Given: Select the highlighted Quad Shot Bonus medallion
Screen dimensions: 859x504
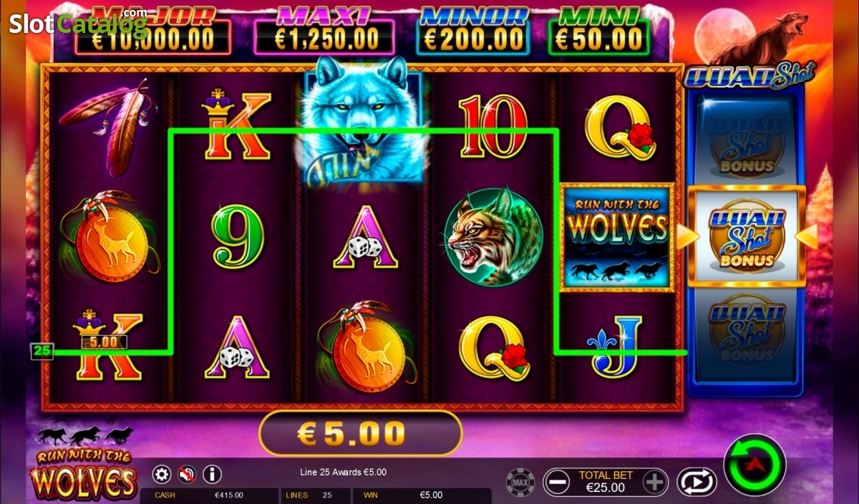Looking at the screenshot, I should [746, 237].
